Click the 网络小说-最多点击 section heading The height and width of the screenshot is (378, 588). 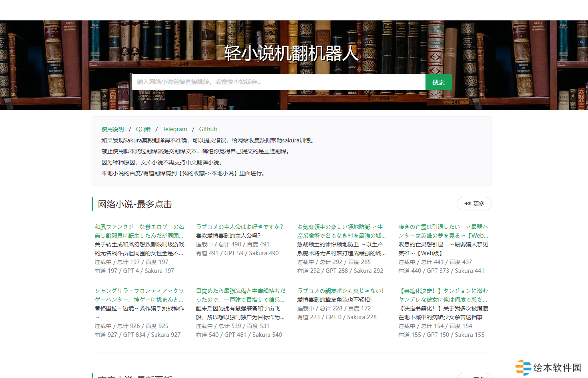[135, 204]
